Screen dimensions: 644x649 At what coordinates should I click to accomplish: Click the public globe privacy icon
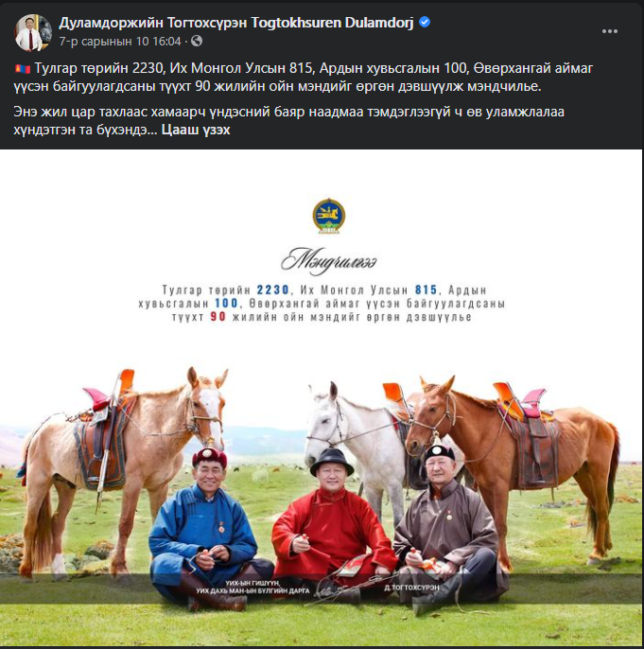point(197,41)
